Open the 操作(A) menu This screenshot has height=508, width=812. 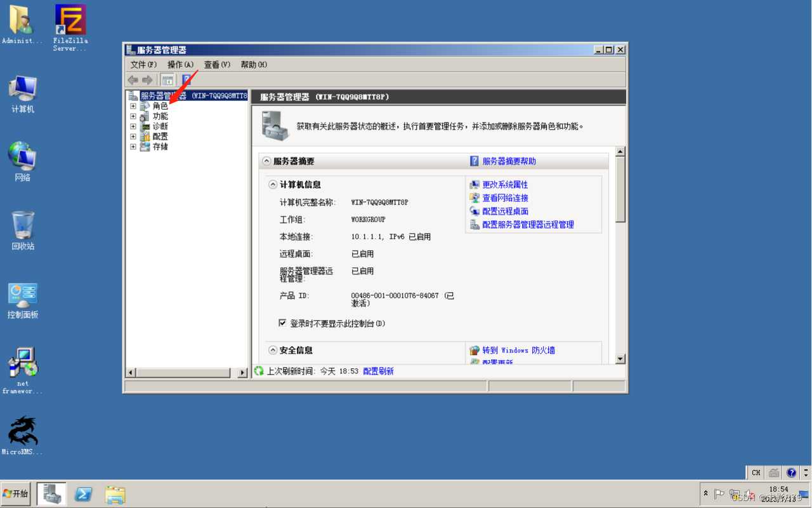point(180,64)
